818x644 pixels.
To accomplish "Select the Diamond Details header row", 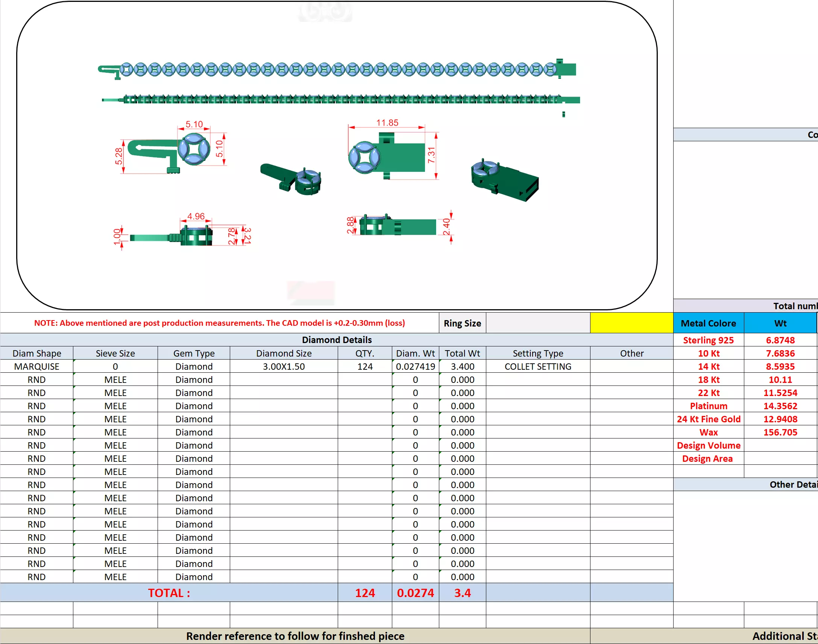I will click(336, 340).
